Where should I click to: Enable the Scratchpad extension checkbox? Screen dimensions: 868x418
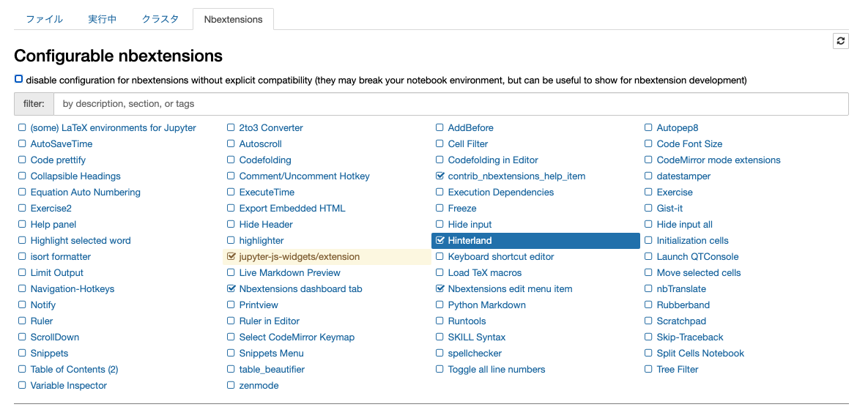coord(648,321)
